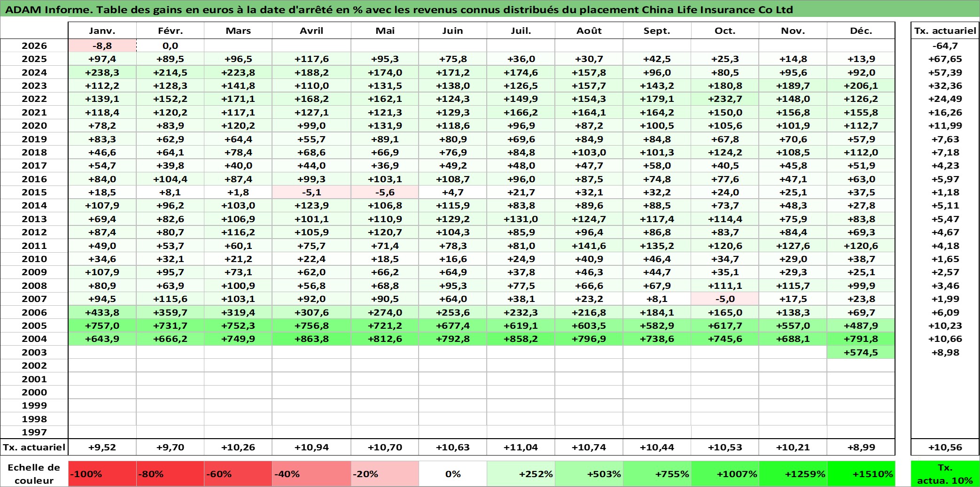Select the +10,66 actuarial rate for 2004
This screenshot has width=980, height=487.
point(945,339)
